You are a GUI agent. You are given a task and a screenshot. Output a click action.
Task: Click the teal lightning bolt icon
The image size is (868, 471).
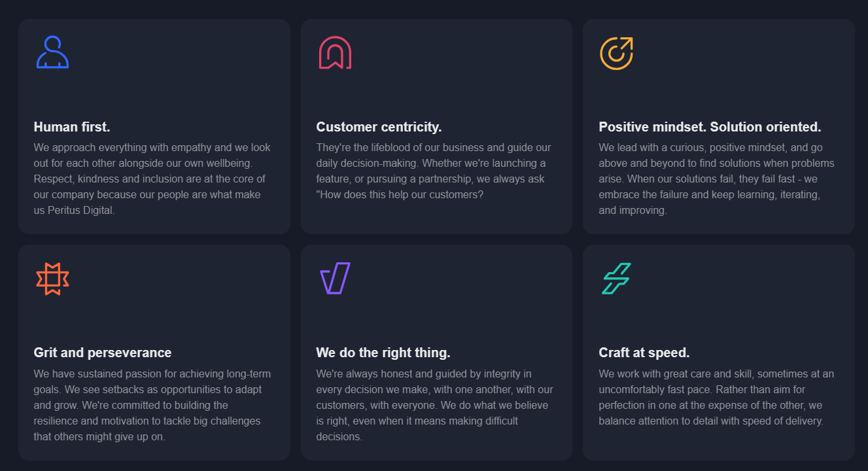click(616, 279)
